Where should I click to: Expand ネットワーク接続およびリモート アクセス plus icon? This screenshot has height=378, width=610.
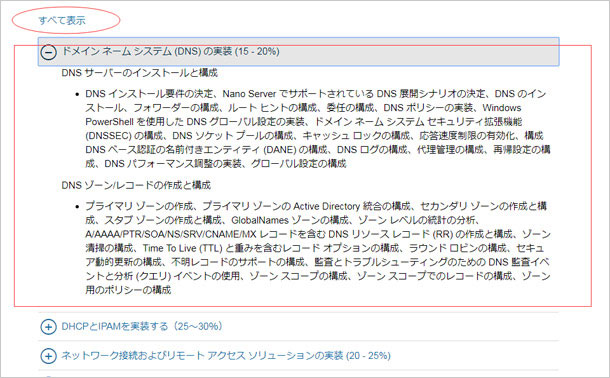tap(48, 356)
